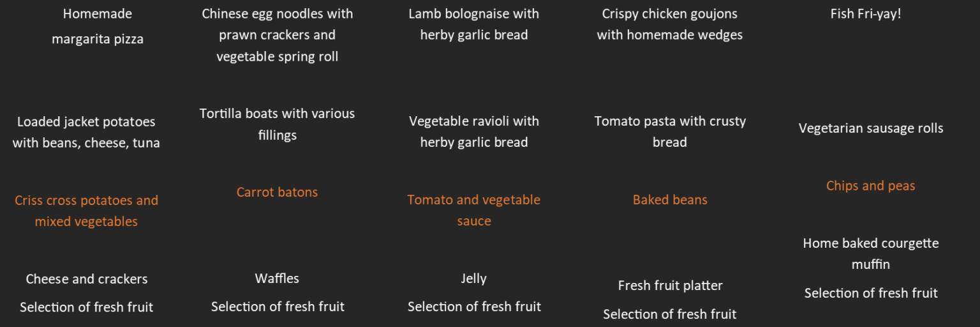Select Vegetarian sausage rolls text
Viewport: 980px width, 327px height.
pos(871,128)
